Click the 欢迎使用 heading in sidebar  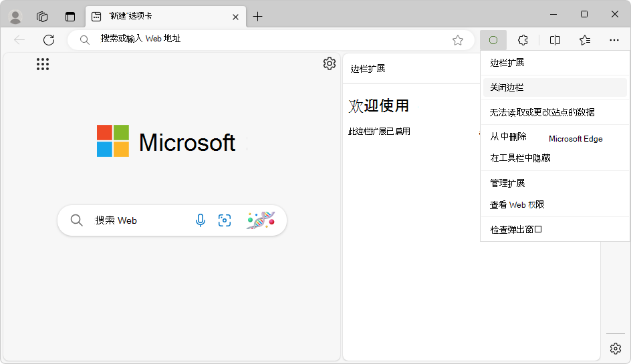click(379, 106)
